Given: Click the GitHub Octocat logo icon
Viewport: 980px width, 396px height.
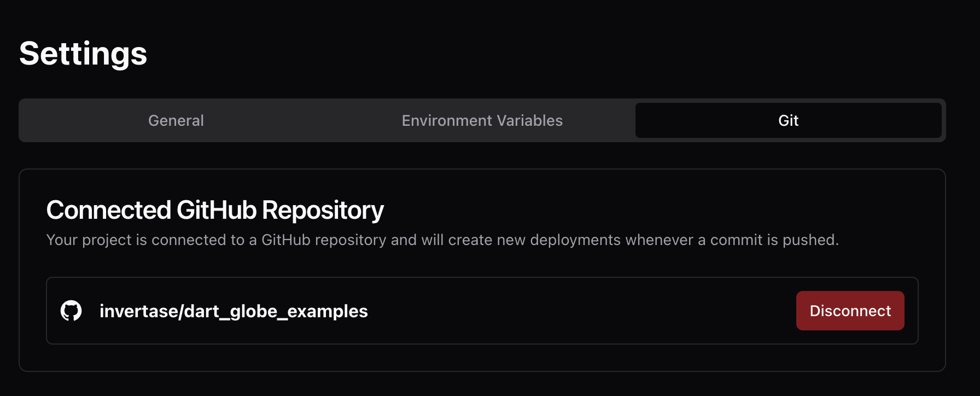Looking at the screenshot, I should (x=71, y=311).
